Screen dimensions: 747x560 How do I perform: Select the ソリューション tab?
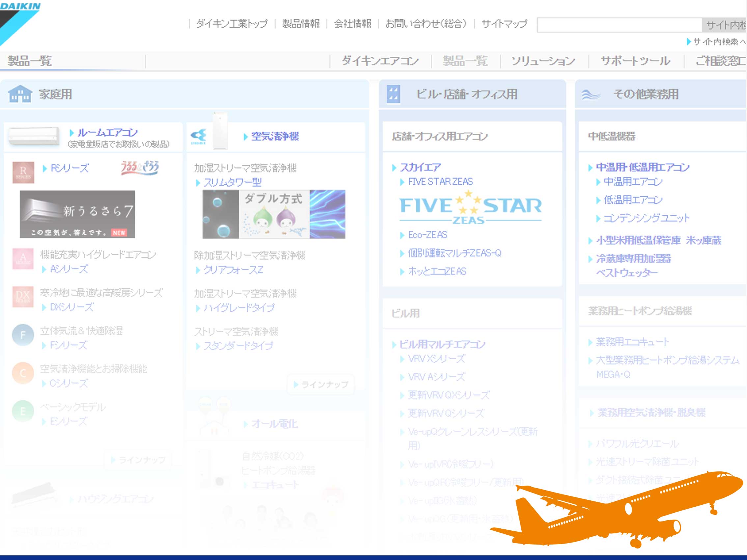pyautogui.click(x=543, y=61)
